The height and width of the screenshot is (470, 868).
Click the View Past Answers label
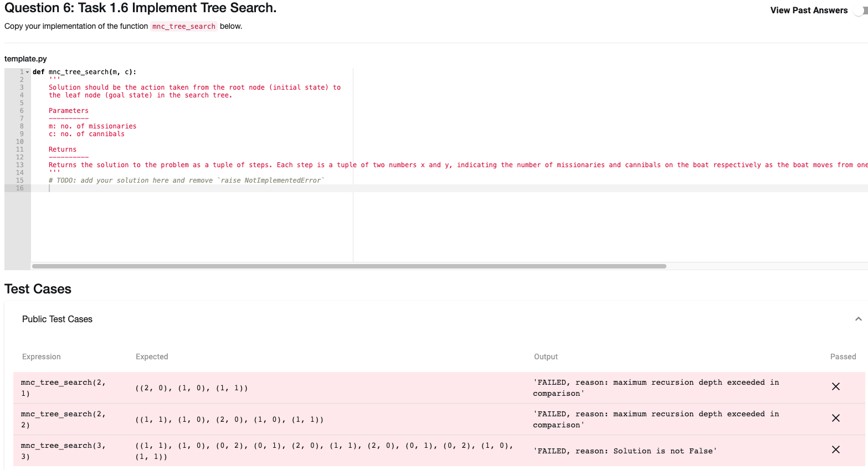pyautogui.click(x=809, y=10)
